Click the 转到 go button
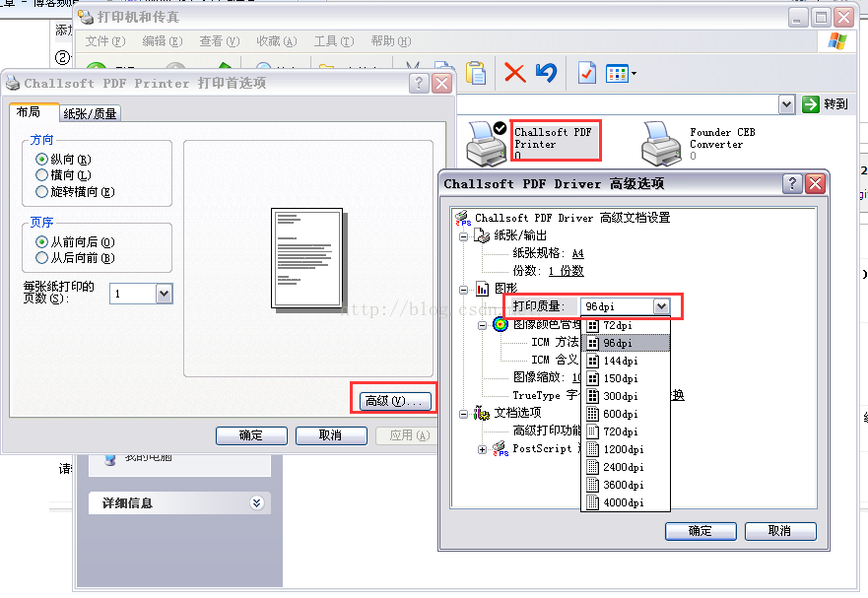868x598 pixels. click(826, 104)
